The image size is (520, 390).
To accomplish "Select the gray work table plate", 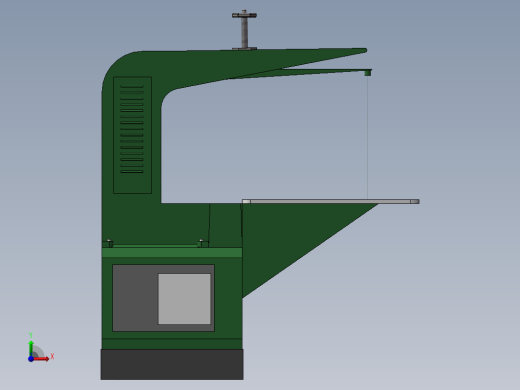I will (x=331, y=201).
